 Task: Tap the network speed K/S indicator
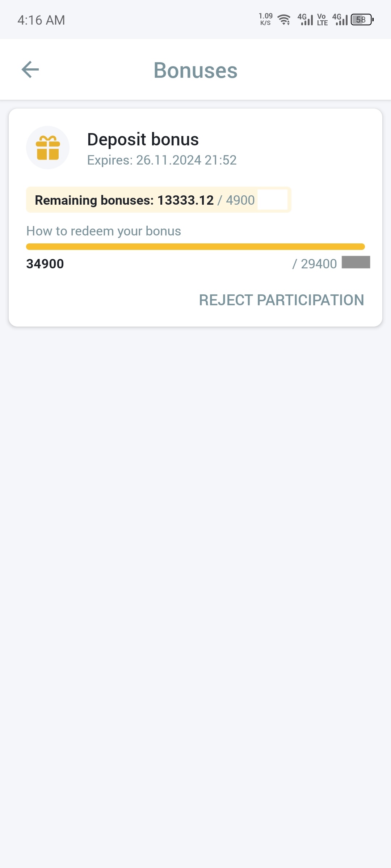pyautogui.click(x=266, y=19)
